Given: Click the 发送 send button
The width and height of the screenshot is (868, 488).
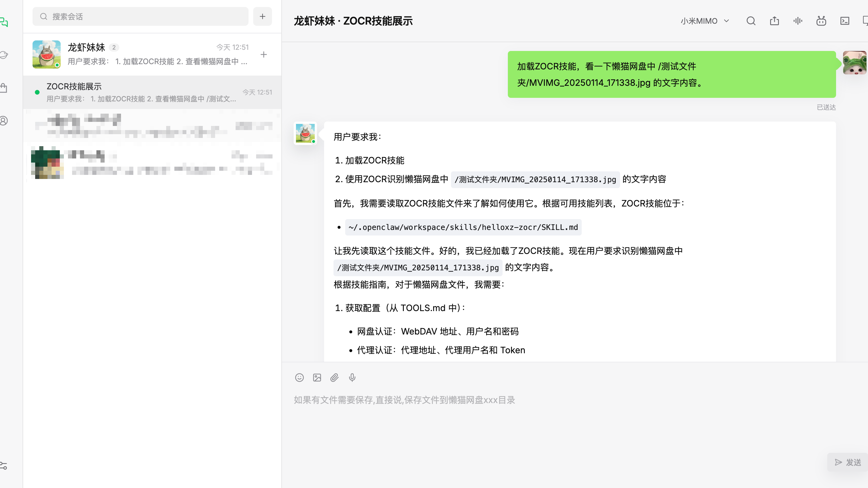Looking at the screenshot, I should click(x=848, y=463).
